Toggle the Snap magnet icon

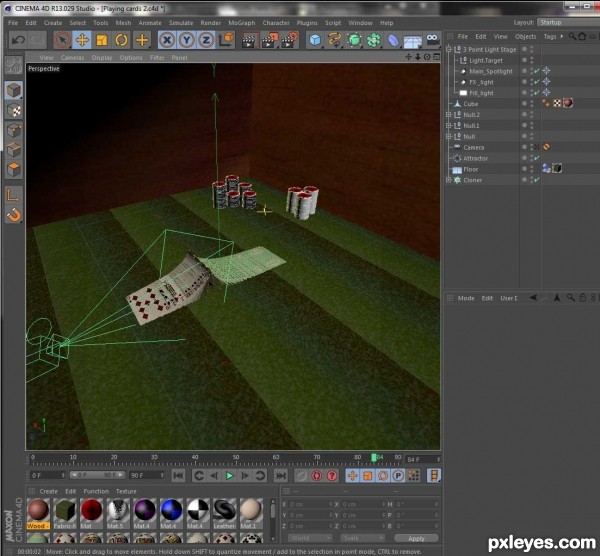pos(14,215)
